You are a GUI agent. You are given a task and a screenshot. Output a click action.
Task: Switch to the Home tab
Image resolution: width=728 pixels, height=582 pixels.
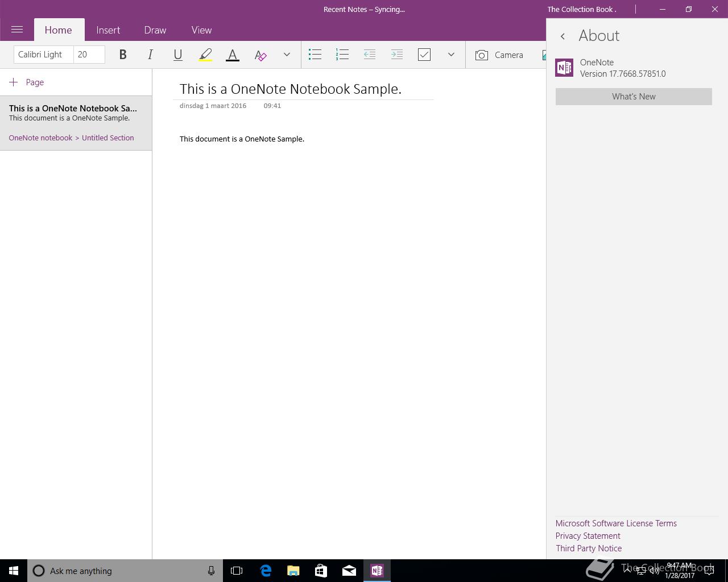tap(58, 30)
